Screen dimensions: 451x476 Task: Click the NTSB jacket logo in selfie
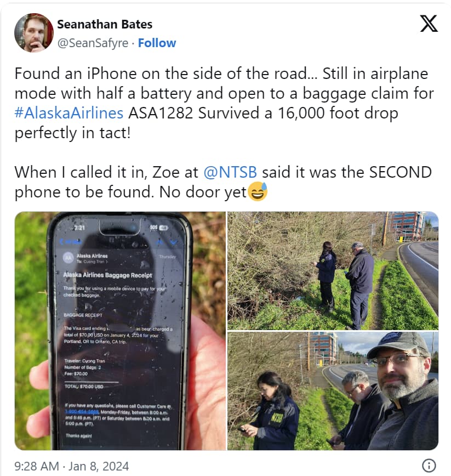point(277,418)
